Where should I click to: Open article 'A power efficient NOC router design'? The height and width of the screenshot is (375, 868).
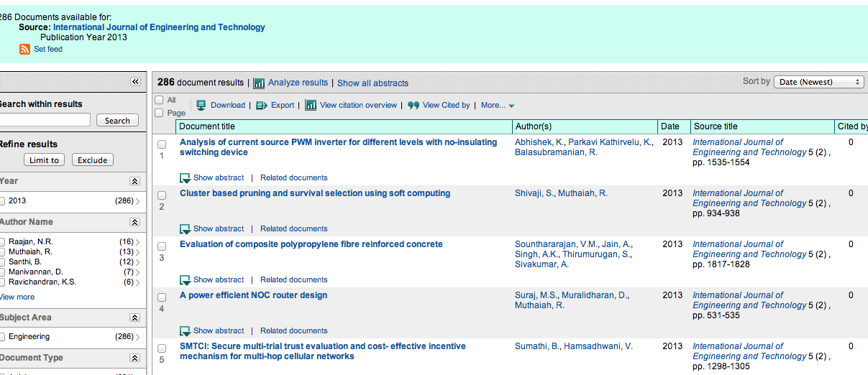[253, 295]
